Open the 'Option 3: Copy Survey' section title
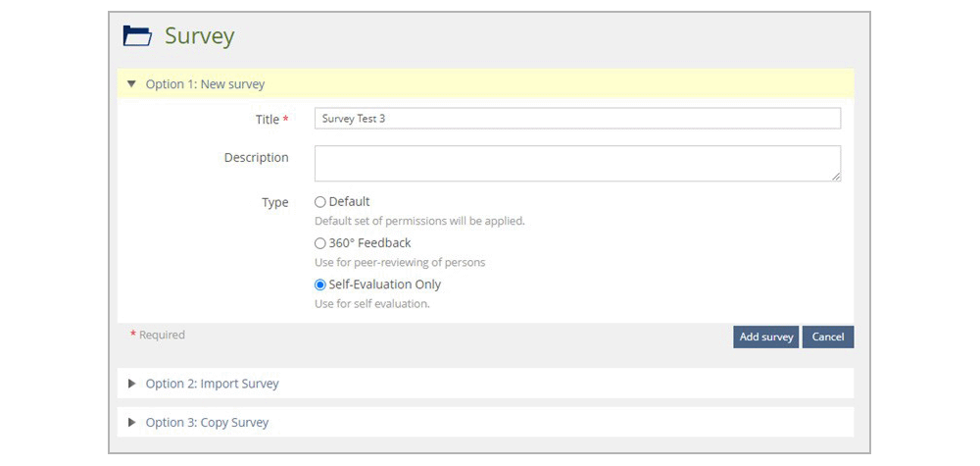Screen dimensions: 980x466 click(207, 422)
